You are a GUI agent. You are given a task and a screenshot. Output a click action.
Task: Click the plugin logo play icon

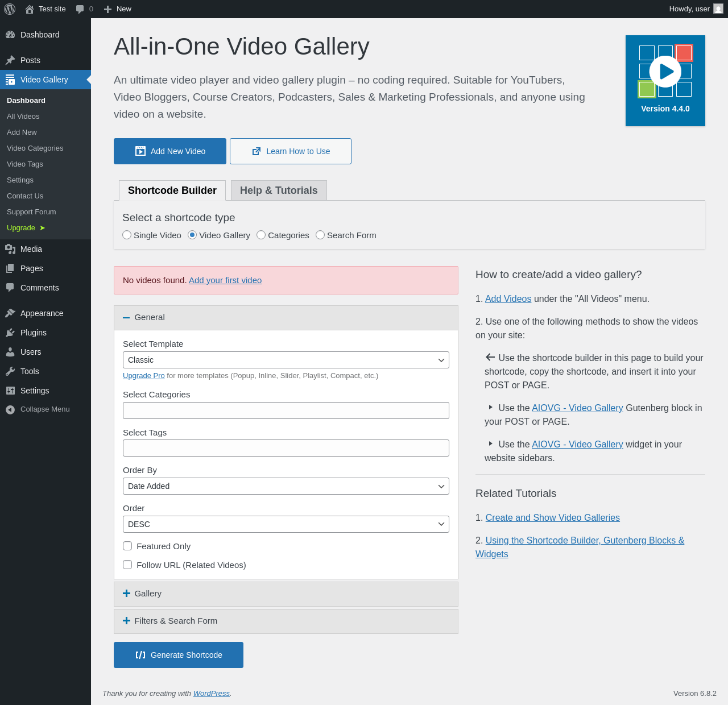[x=665, y=72]
